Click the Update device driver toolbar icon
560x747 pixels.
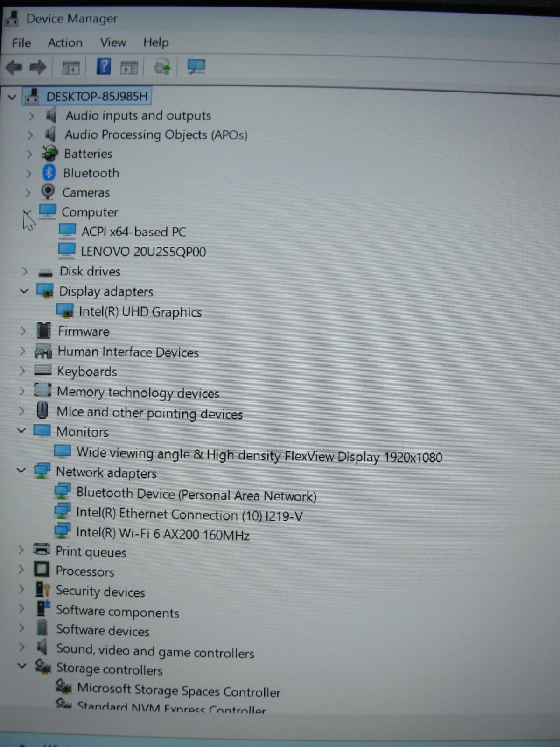click(162, 67)
